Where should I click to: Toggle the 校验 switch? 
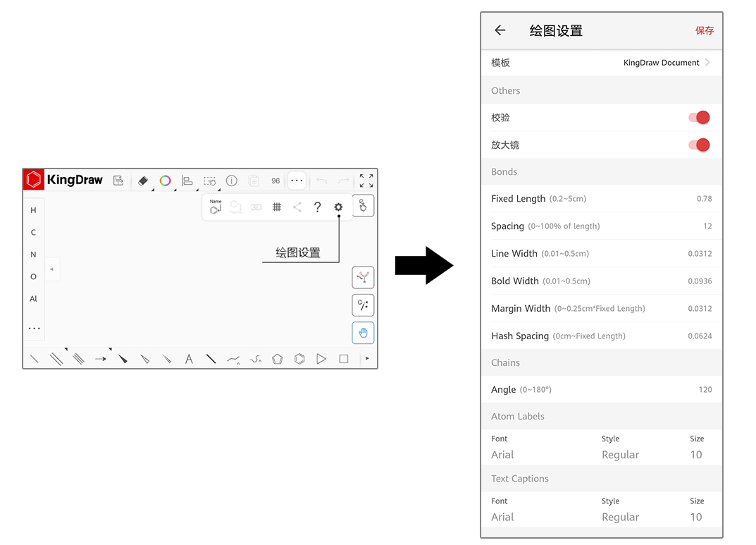coord(699,117)
